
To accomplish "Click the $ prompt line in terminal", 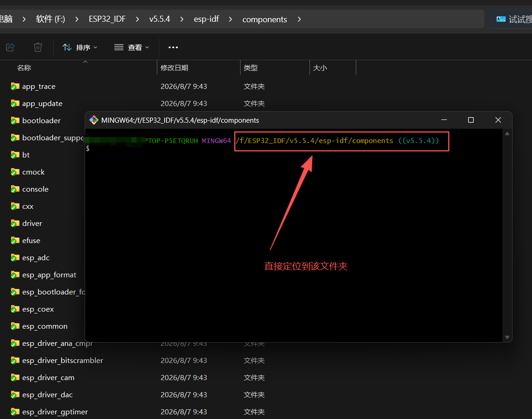I will click(x=88, y=148).
